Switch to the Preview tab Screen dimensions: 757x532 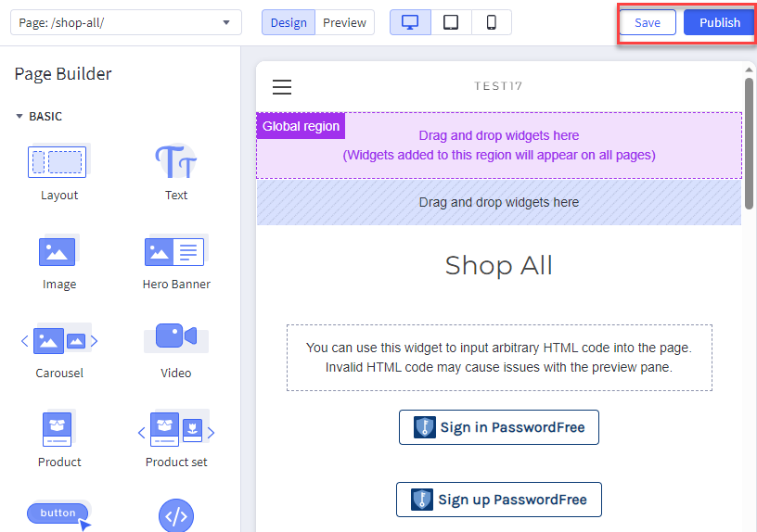[344, 22]
